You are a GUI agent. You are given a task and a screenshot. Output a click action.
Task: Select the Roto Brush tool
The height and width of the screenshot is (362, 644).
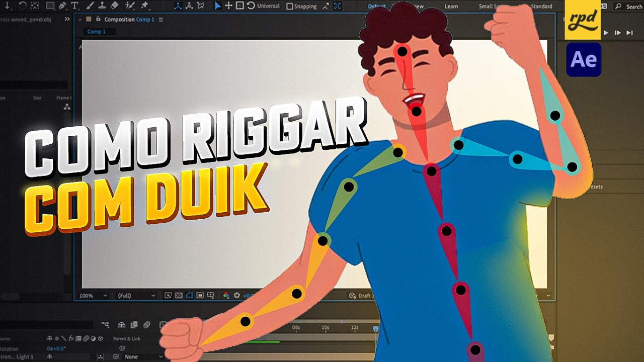pyautogui.click(x=130, y=6)
